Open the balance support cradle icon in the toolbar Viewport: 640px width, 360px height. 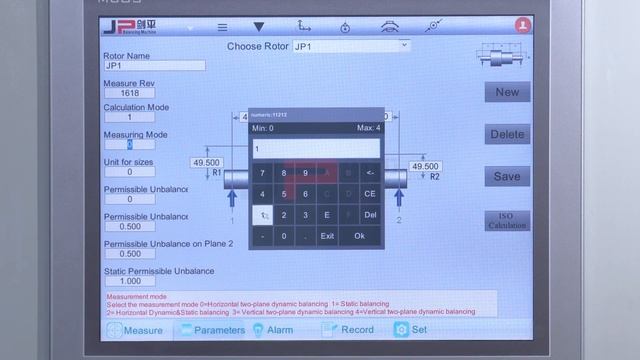(x=389, y=27)
